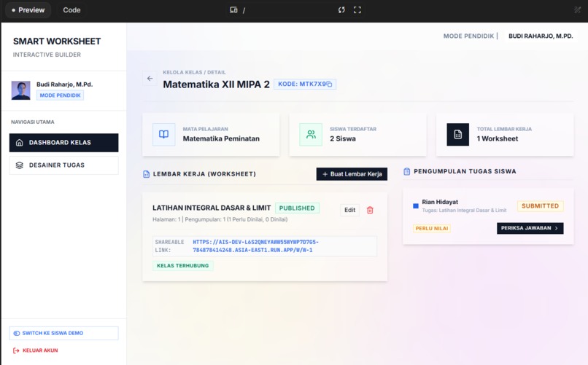Image resolution: width=588 pixels, height=365 pixels.
Task: Click the clipboard icon beside Pengumpulan Tugas Siswa
Action: [407, 171]
